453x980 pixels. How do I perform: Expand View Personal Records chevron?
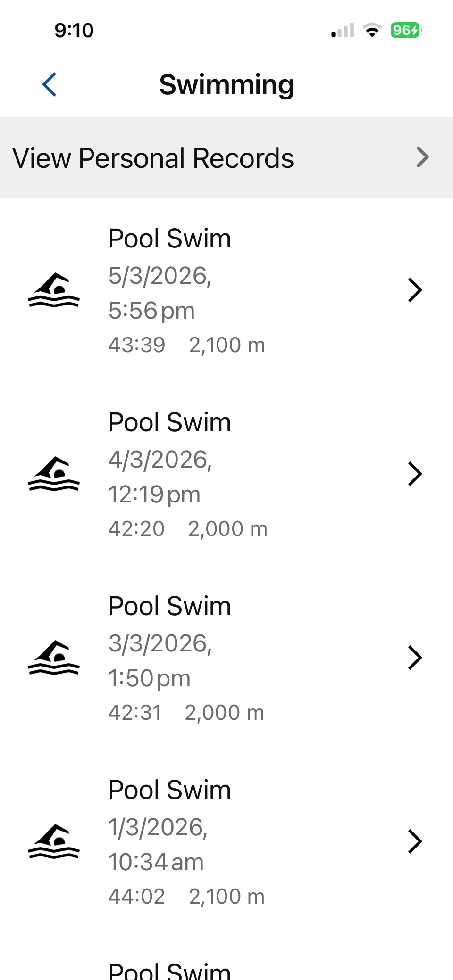(422, 157)
